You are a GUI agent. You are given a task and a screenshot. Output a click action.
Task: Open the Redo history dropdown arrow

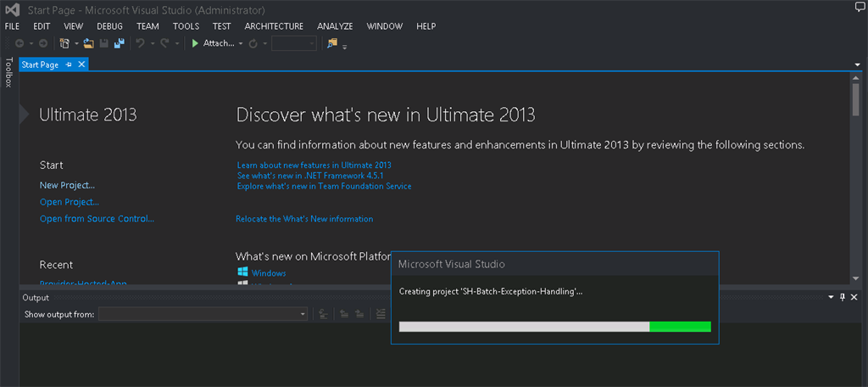click(x=176, y=44)
